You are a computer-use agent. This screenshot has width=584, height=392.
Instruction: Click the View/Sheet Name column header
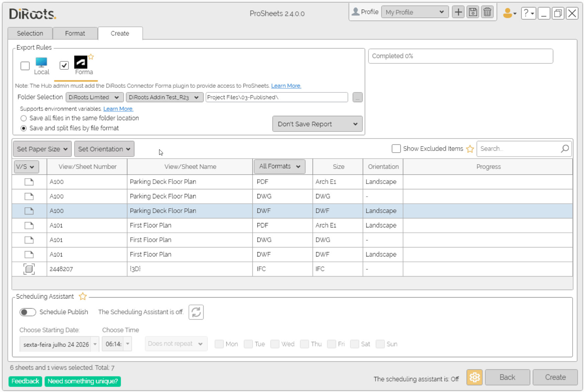point(190,167)
